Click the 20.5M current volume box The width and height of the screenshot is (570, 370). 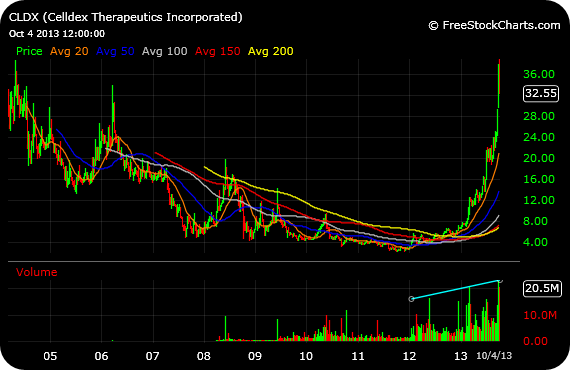pyautogui.click(x=542, y=289)
